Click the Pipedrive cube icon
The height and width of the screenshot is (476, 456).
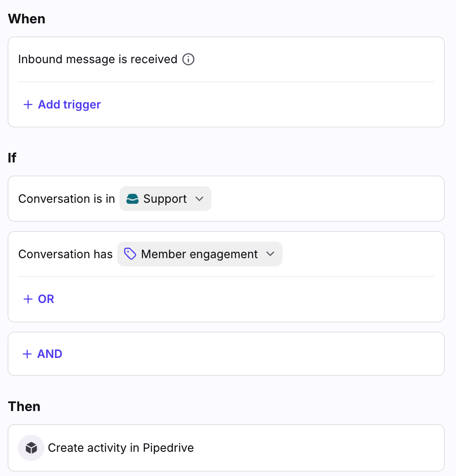pyautogui.click(x=31, y=448)
